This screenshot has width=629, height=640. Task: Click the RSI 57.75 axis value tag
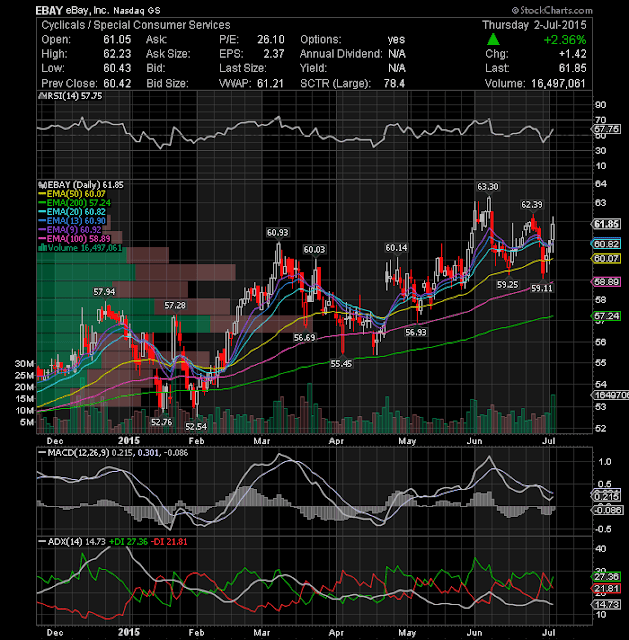click(606, 129)
